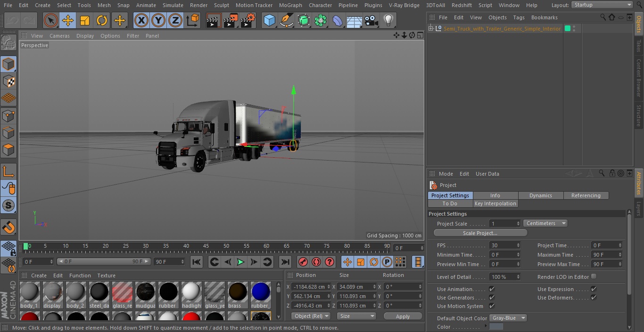Open MoGraph menu
Screen dimensions: 644x332
pos(290,5)
